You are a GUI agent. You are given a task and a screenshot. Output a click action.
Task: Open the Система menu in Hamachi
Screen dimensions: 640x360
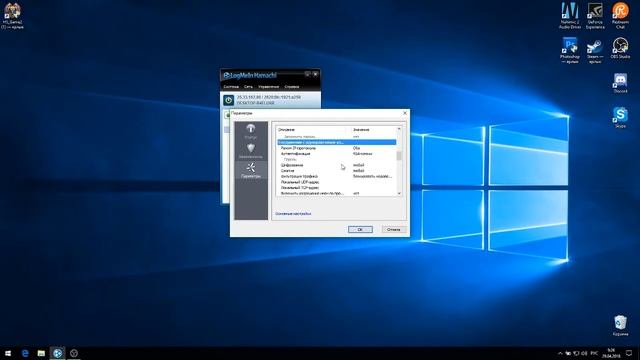pos(231,87)
